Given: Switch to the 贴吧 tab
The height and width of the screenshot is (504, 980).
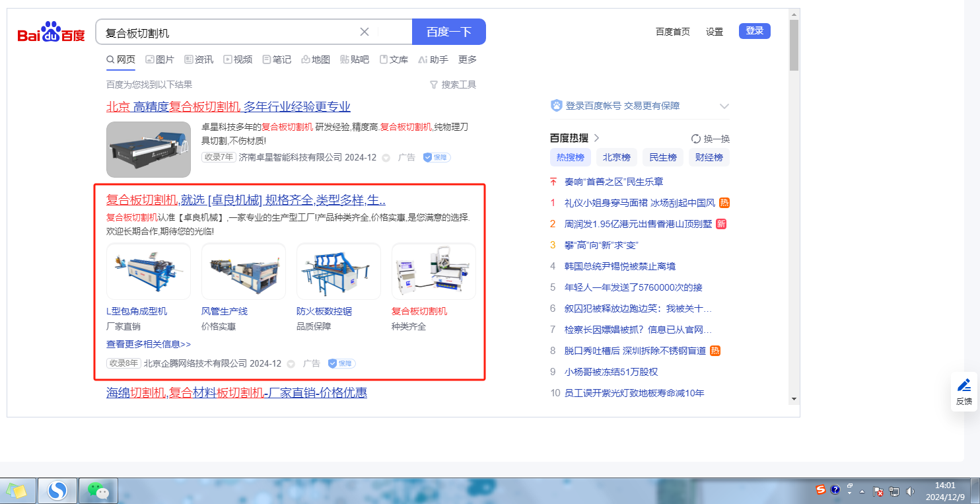Looking at the screenshot, I should 355,59.
